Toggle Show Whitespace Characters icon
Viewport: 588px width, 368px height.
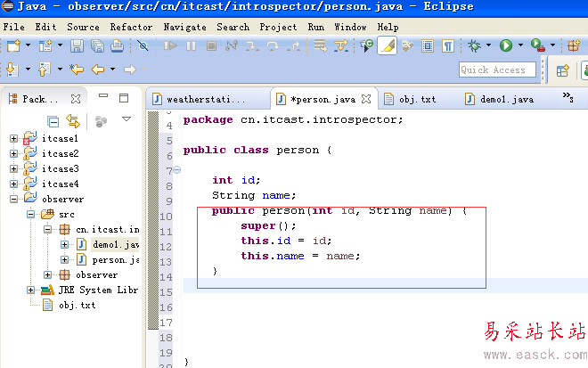448,45
